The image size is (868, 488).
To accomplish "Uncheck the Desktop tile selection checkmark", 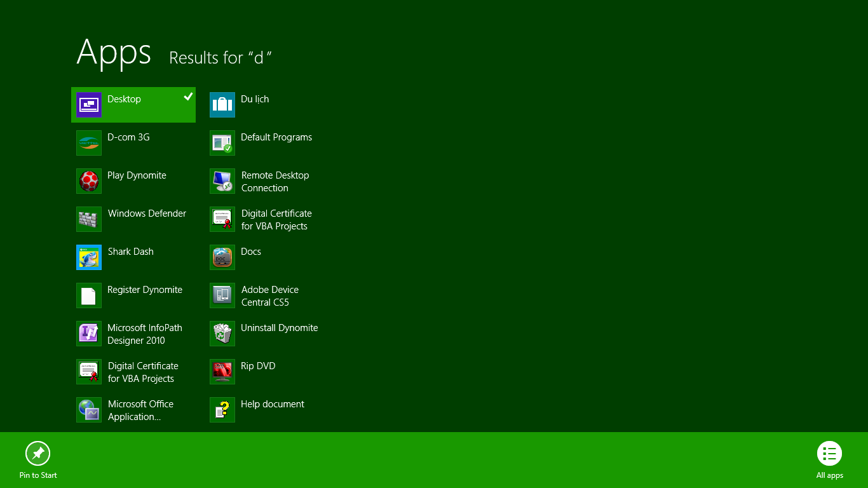I will (188, 97).
